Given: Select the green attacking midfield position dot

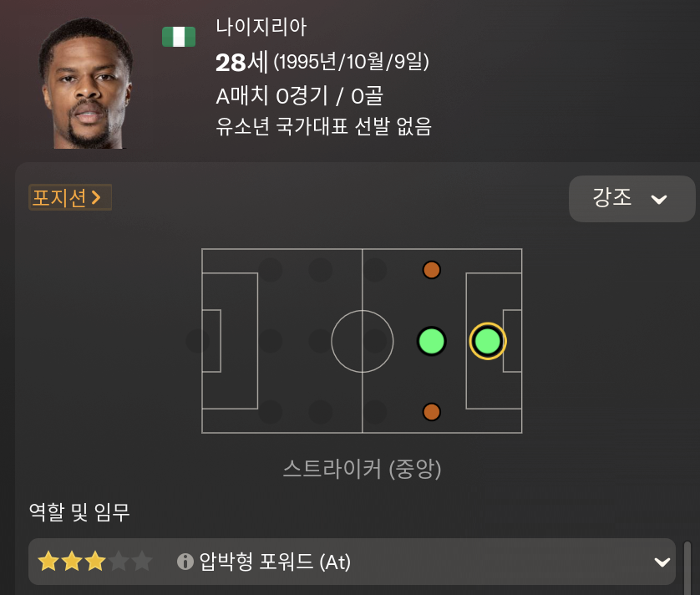Looking at the screenshot, I should pyautogui.click(x=431, y=340).
